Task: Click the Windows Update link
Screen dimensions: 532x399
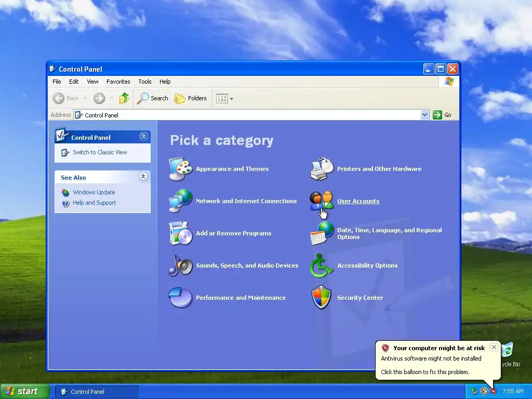Action: click(x=94, y=192)
